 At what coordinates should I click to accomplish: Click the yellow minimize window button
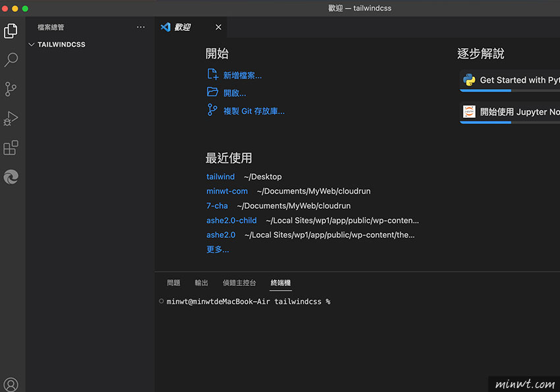tap(15, 9)
